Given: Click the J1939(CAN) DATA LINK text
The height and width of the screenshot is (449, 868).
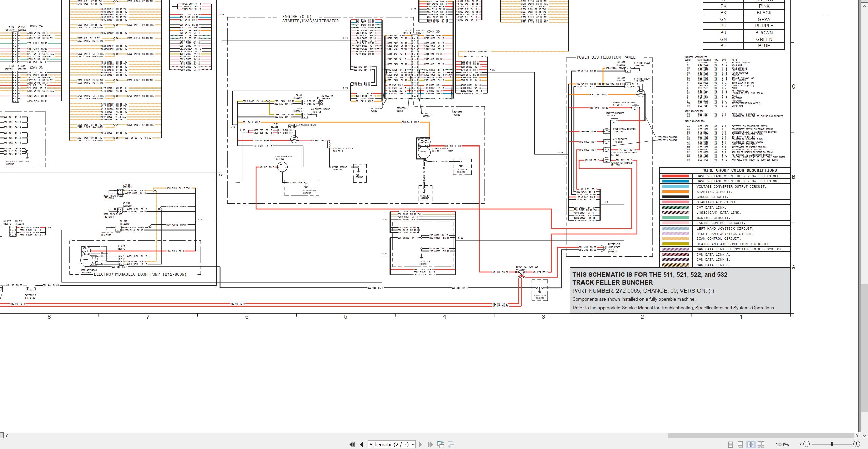Looking at the screenshot, I should [x=719, y=213].
